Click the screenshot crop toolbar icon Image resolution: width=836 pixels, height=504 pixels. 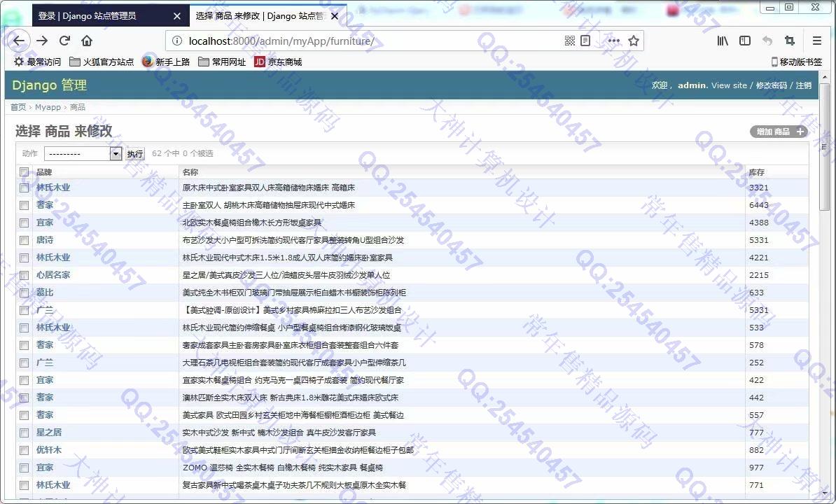pyautogui.click(x=790, y=41)
